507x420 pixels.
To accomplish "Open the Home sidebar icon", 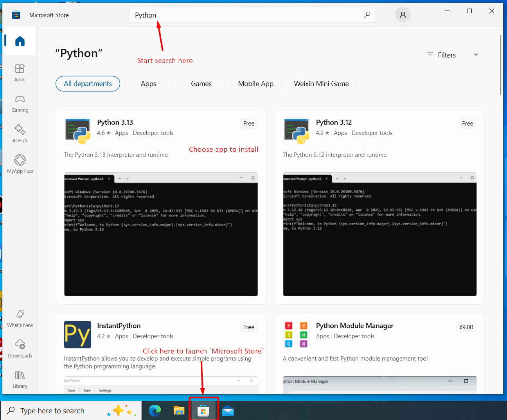I will tap(20, 41).
